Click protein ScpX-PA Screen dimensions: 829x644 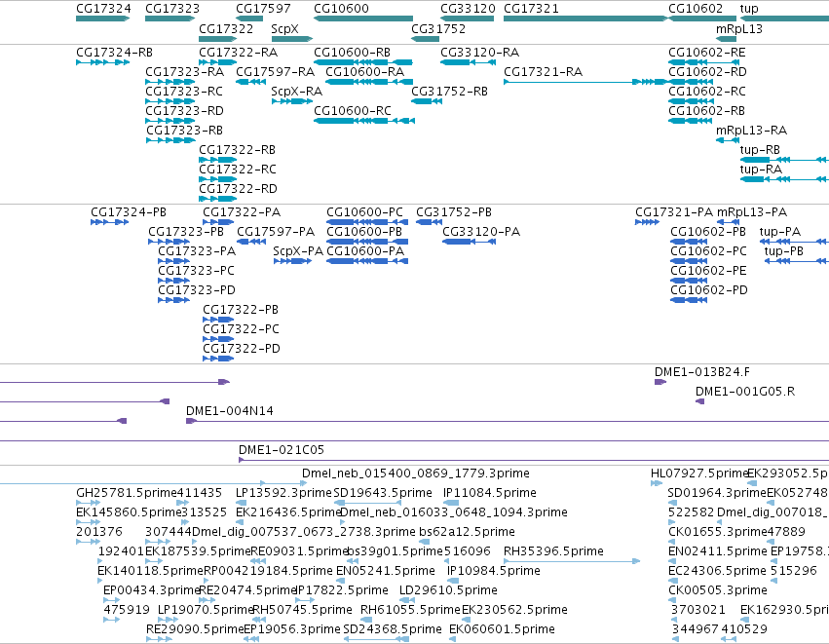298,251
